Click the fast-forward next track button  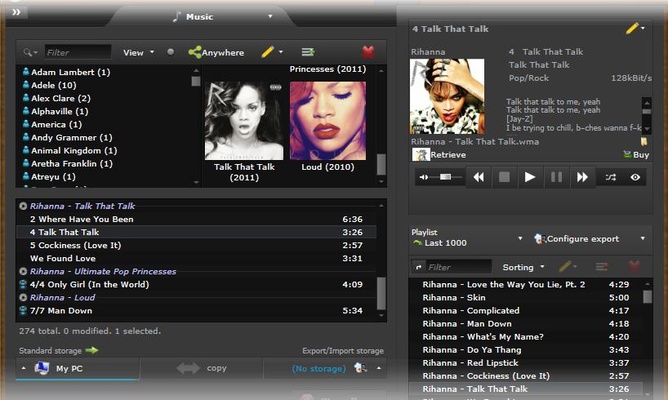pyautogui.click(x=582, y=177)
